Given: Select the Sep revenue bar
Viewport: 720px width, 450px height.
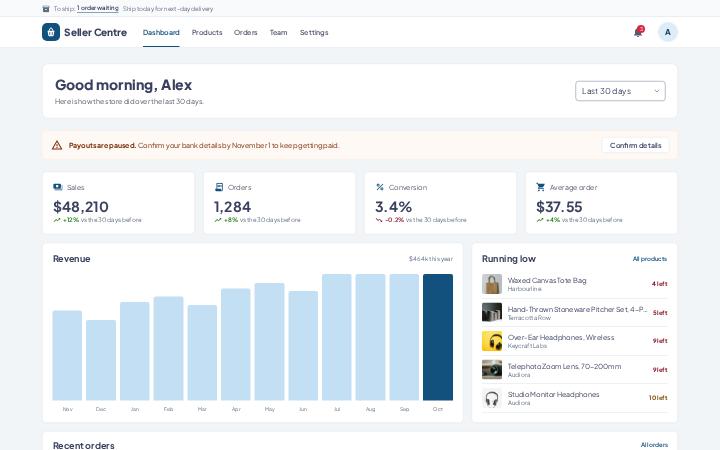Looking at the screenshot, I should [404, 337].
